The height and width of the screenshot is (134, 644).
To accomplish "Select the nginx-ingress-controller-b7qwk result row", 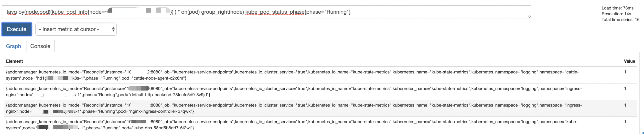I will pyautogui.click(x=321, y=108).
